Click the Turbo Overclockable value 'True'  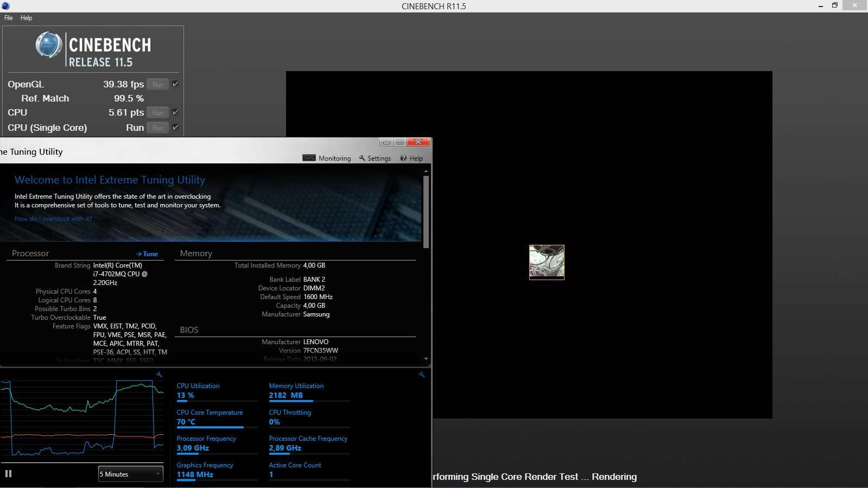click(100, 318)
